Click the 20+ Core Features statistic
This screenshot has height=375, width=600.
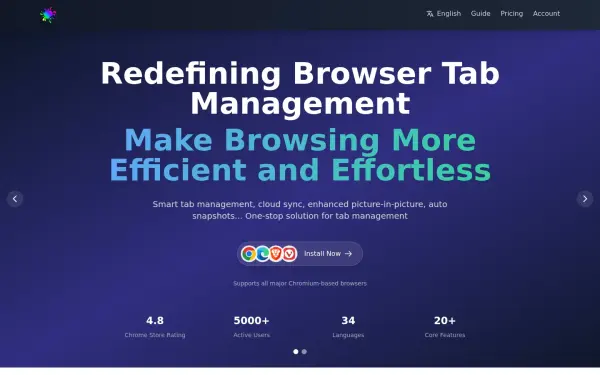[445, 326]
